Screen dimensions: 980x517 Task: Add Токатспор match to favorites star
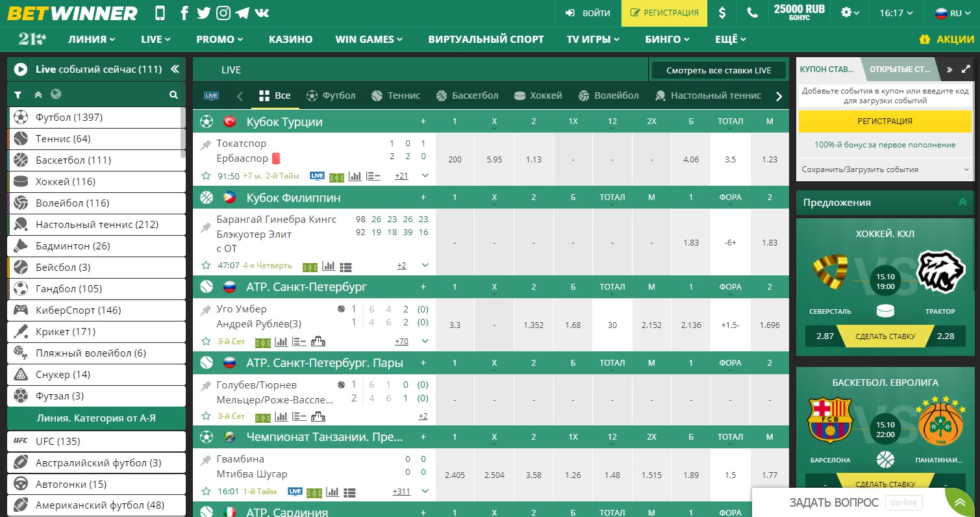click(206, 176)
